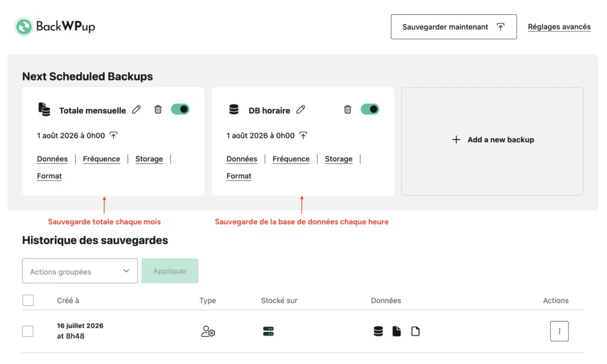Edit the Totale mensuelle backup name
607x364 pixels.
[x=136, y=110]
